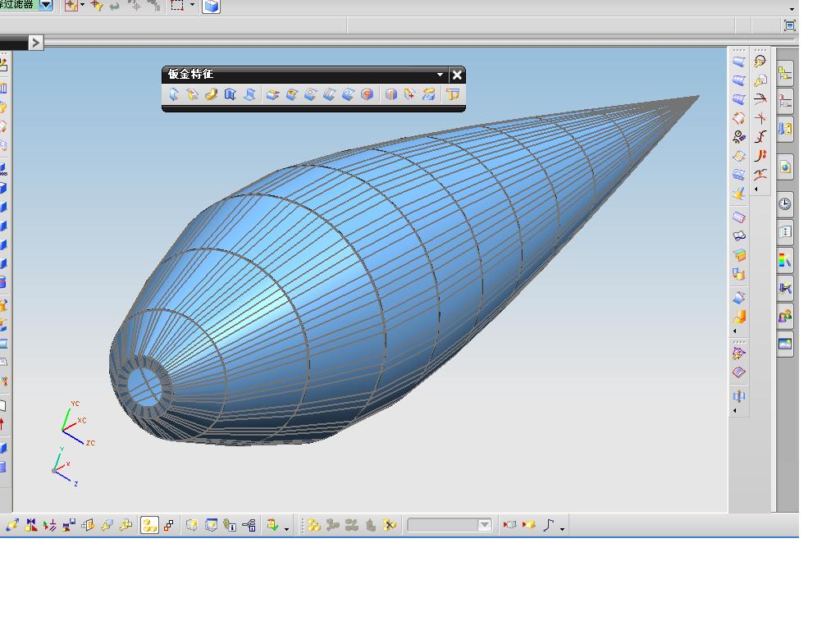This screenshot has height=630, width=840.
Task: Select the red crossing-lines curve icon
Action: click(760, 118)
